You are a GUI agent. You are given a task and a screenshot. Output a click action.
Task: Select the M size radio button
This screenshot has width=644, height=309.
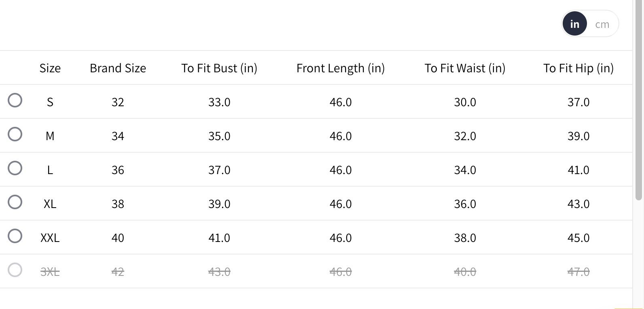15,134
